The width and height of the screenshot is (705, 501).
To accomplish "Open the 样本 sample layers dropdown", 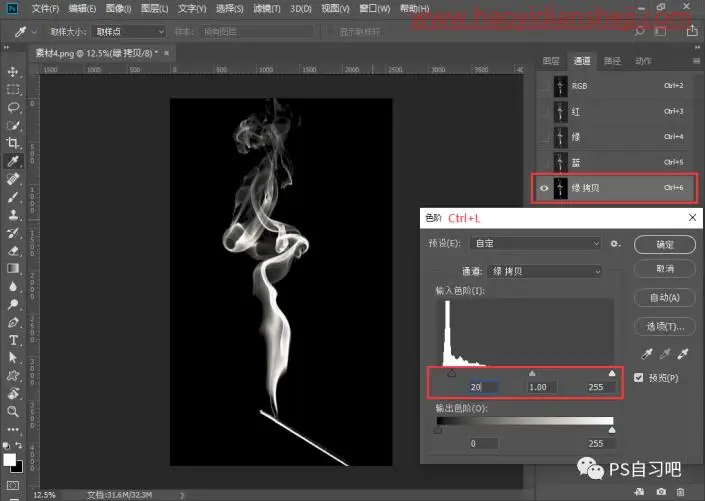I will pyautogui.click(x=256, y=31).
